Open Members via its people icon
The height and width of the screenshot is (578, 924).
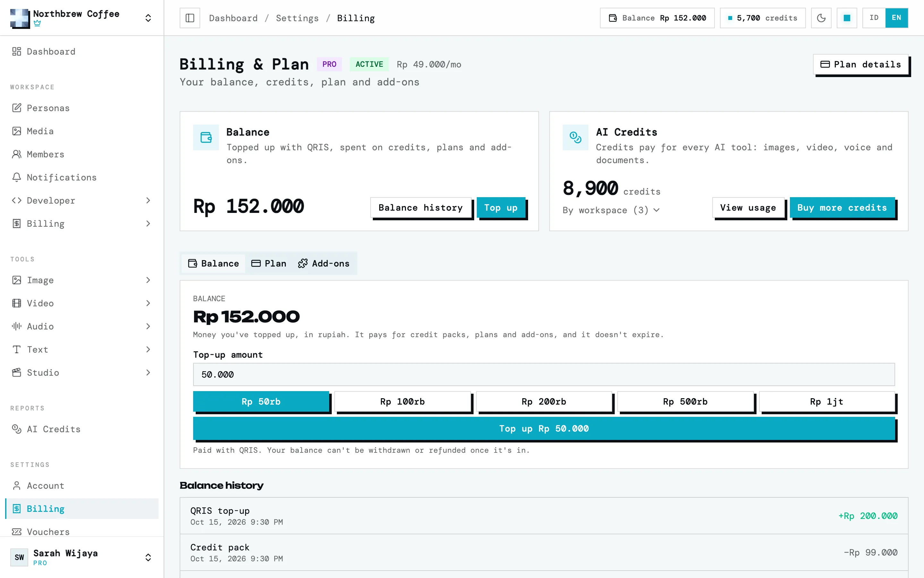16,154
